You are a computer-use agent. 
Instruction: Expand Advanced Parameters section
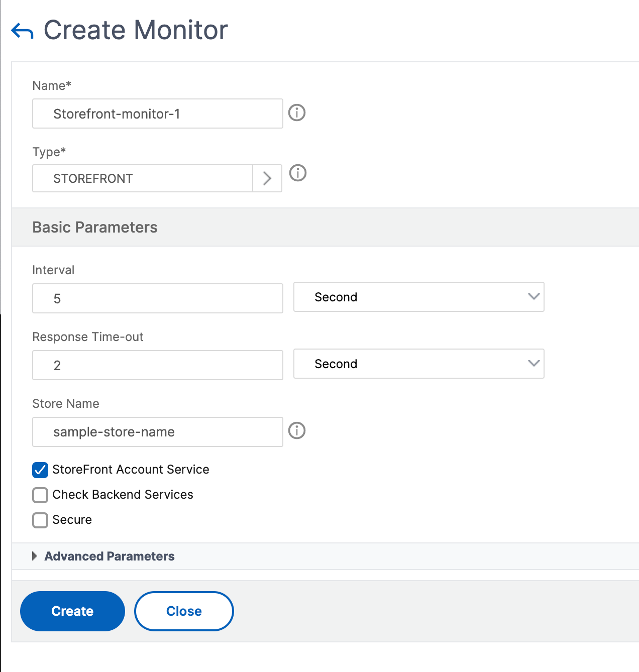tap(35, 556)
